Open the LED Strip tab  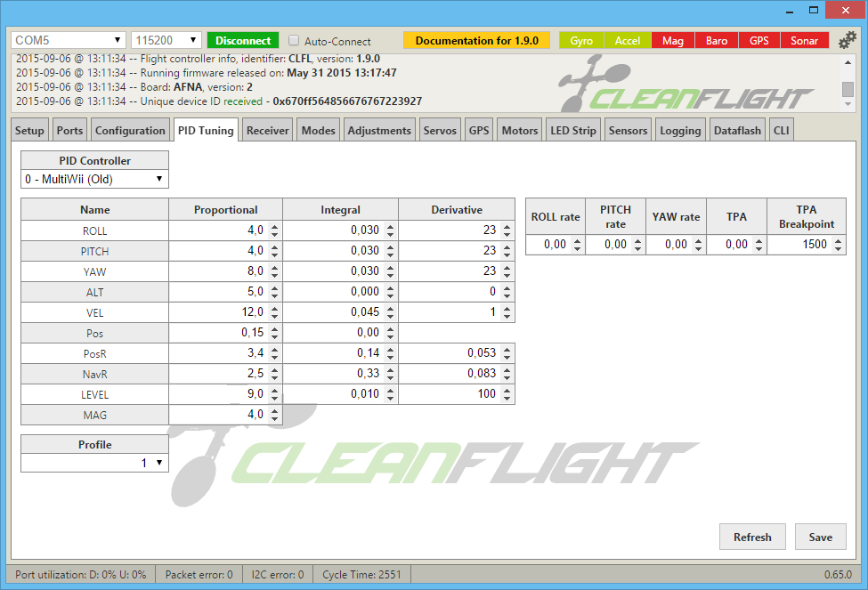click(573, 131)
